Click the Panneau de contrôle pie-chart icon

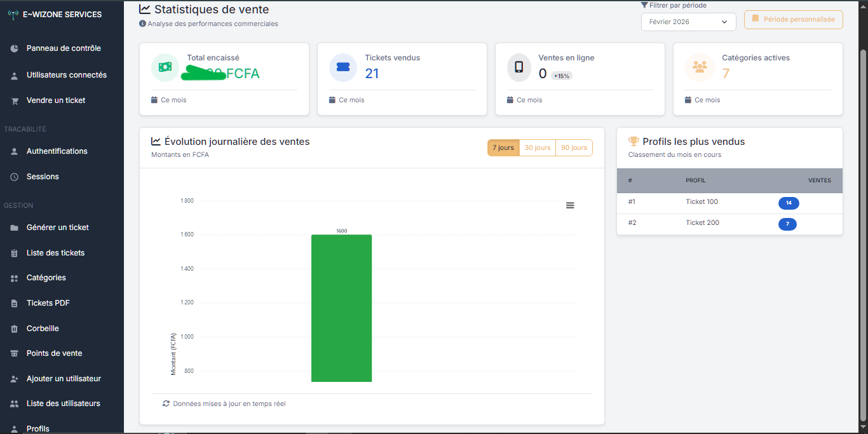15,49
